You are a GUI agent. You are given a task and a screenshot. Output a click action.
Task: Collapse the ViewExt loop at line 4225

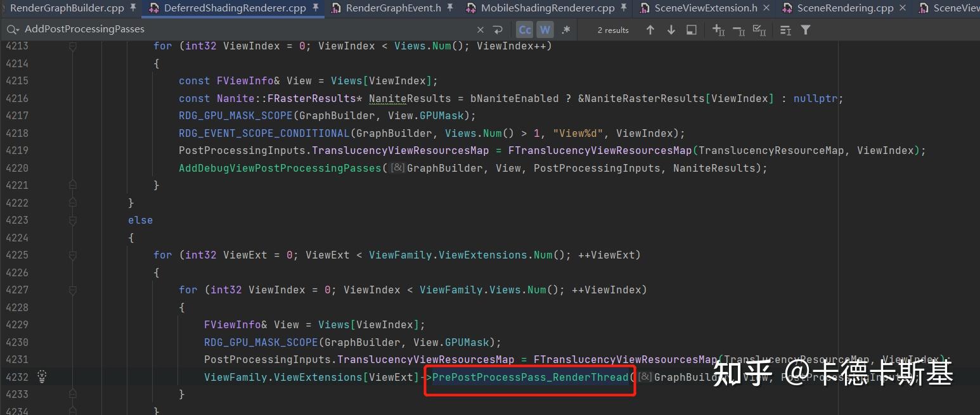pos(73,255)
